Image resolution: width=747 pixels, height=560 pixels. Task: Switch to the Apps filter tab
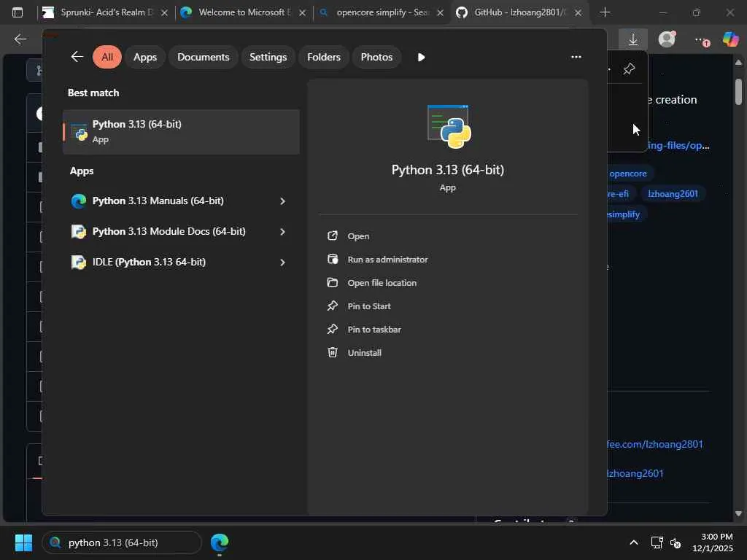point(145,57)
